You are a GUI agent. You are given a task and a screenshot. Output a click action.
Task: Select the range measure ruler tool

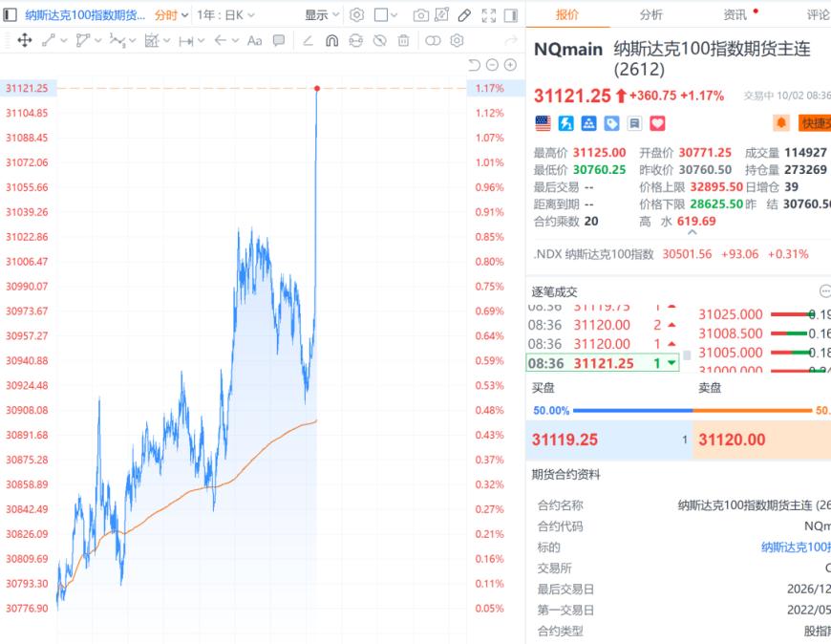[x=186, y=41]
